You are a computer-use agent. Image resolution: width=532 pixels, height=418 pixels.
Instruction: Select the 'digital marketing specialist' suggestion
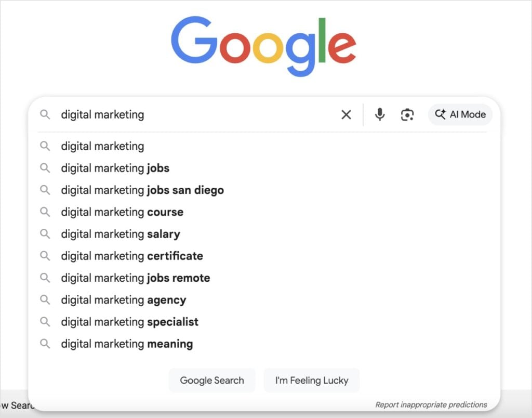(129, 322)
